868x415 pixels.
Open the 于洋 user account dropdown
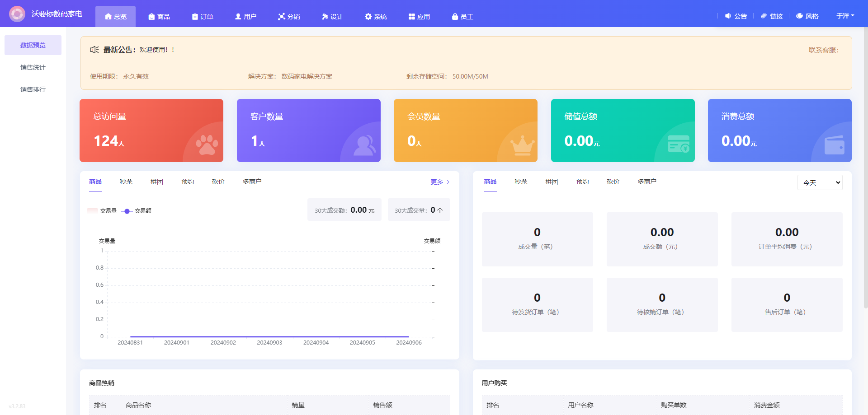click(845, 16)
